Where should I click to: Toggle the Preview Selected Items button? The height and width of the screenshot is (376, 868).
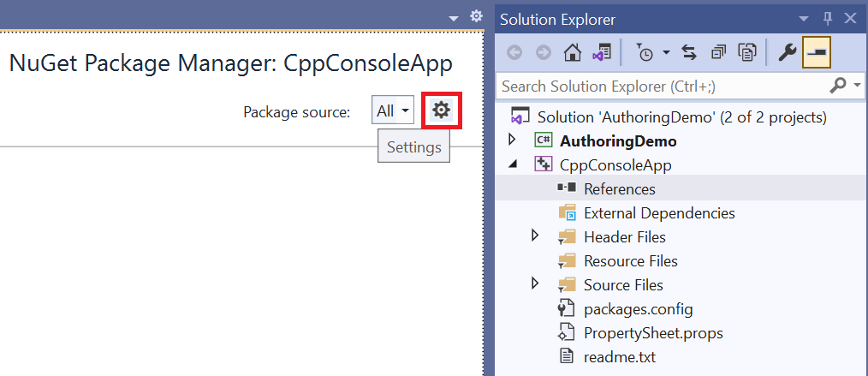coord(816,52)
